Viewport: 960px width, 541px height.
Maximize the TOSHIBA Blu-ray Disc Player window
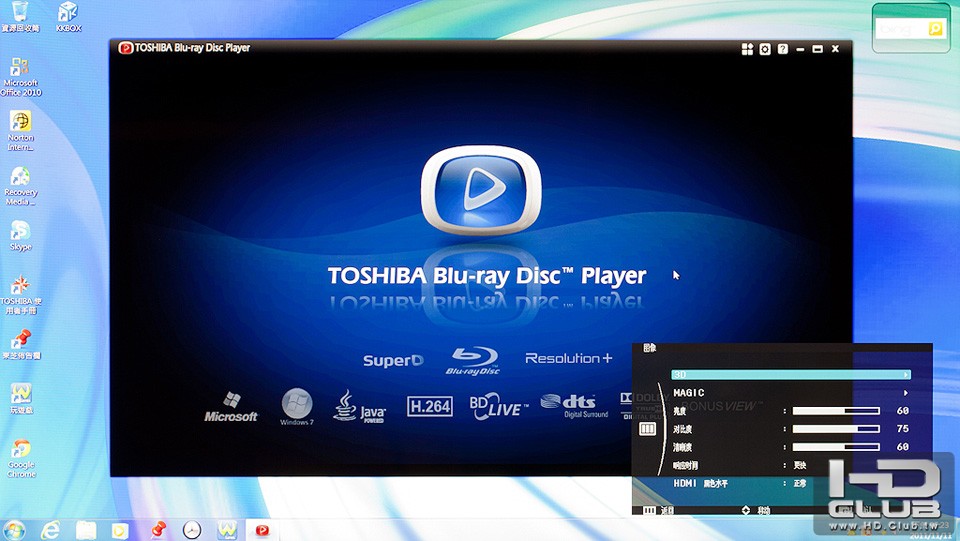pos(817,49)
